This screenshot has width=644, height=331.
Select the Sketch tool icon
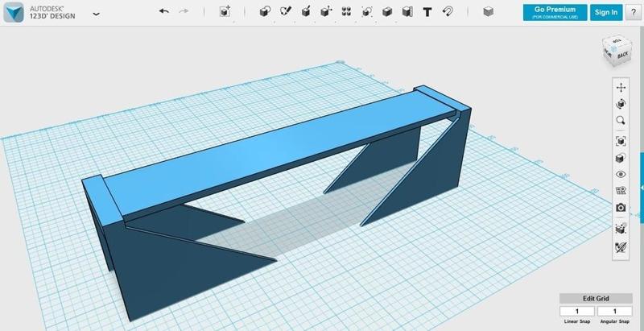click(x=284, y=12)
